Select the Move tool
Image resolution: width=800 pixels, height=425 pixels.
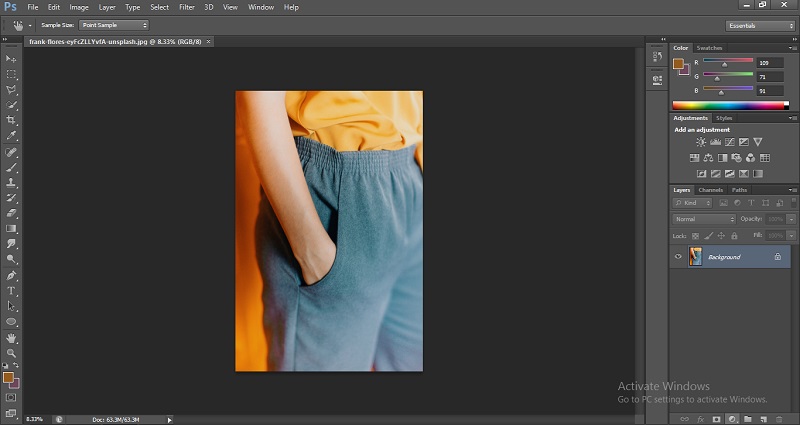(11, 59)
